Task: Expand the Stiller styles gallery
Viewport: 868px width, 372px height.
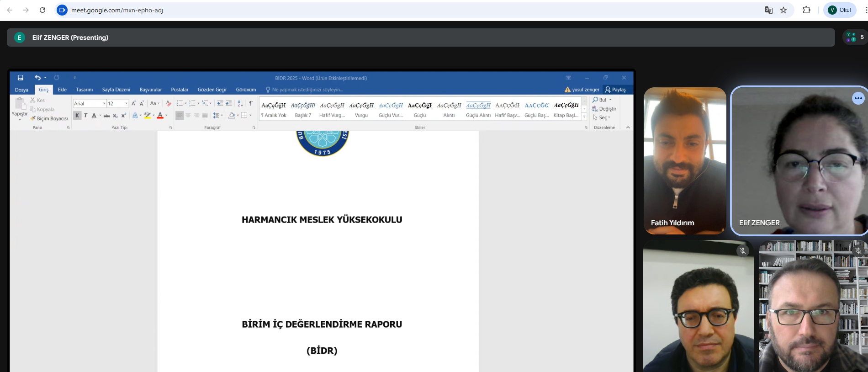Action: (584, 117)
